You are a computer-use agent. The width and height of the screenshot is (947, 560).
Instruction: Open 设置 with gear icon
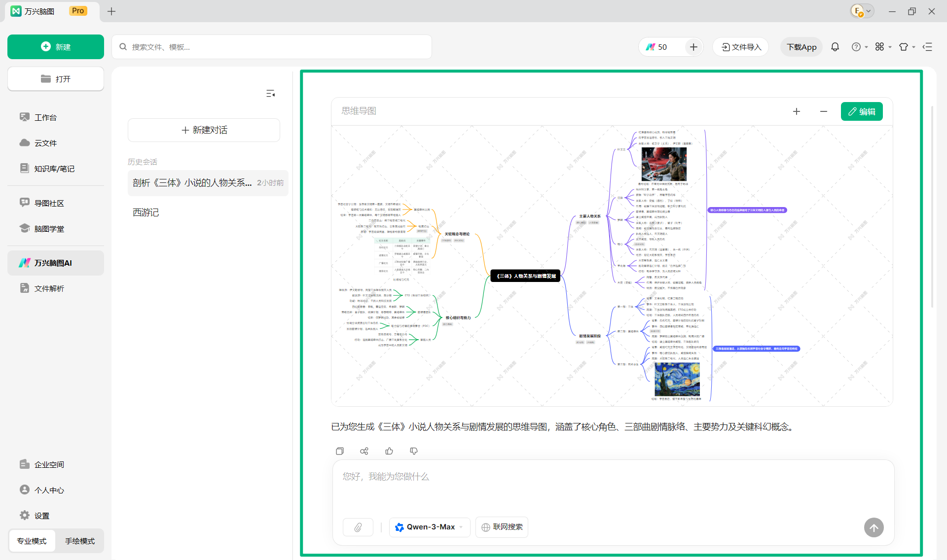pyautogui.click(x=56, y=516)
